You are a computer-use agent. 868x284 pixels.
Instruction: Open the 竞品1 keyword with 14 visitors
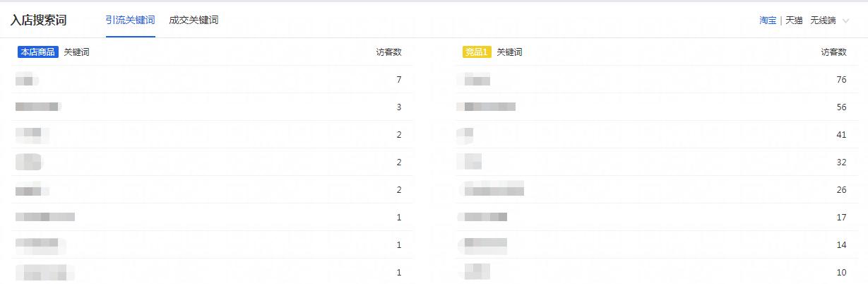(x=483, y=244)
